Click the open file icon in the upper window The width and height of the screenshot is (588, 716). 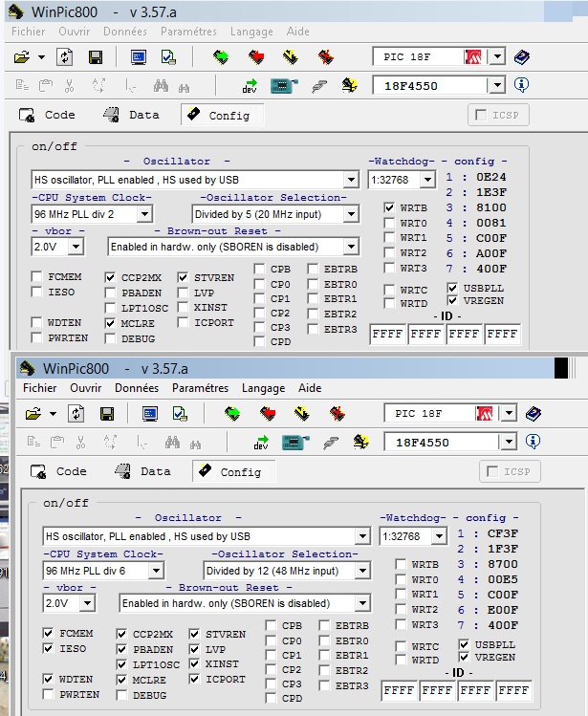[22, 57]
